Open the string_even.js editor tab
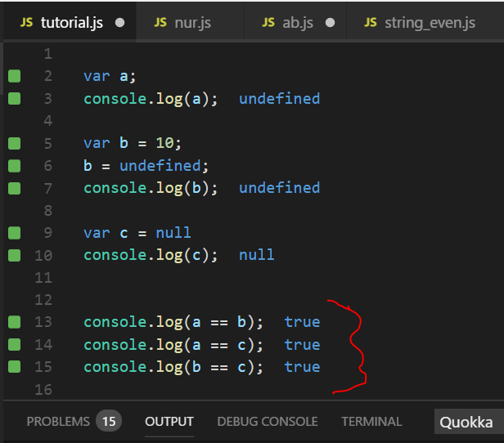The width and height of the screenshot is (504, 443). pyautogui.click(x=425, y=22)
